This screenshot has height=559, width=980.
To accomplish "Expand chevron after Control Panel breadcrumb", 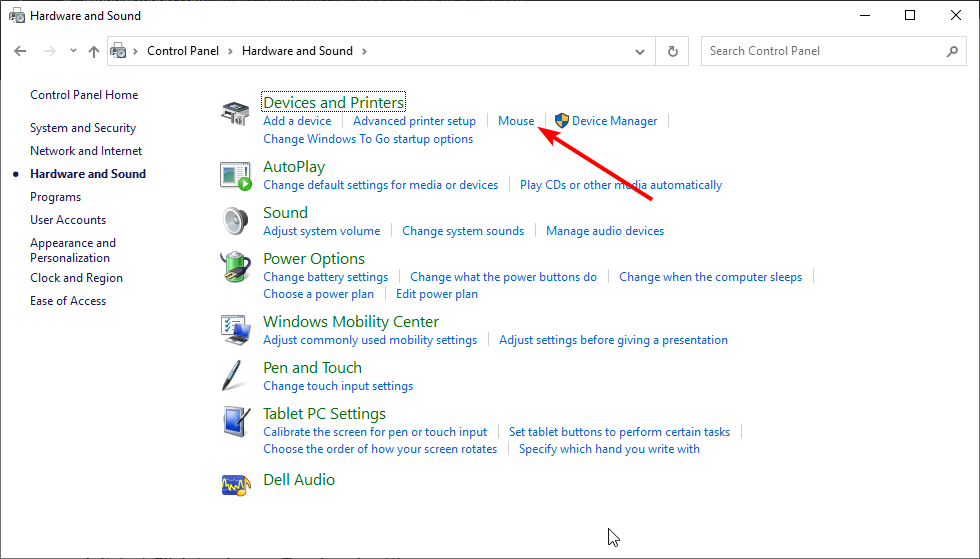I will tap(230, 51).
